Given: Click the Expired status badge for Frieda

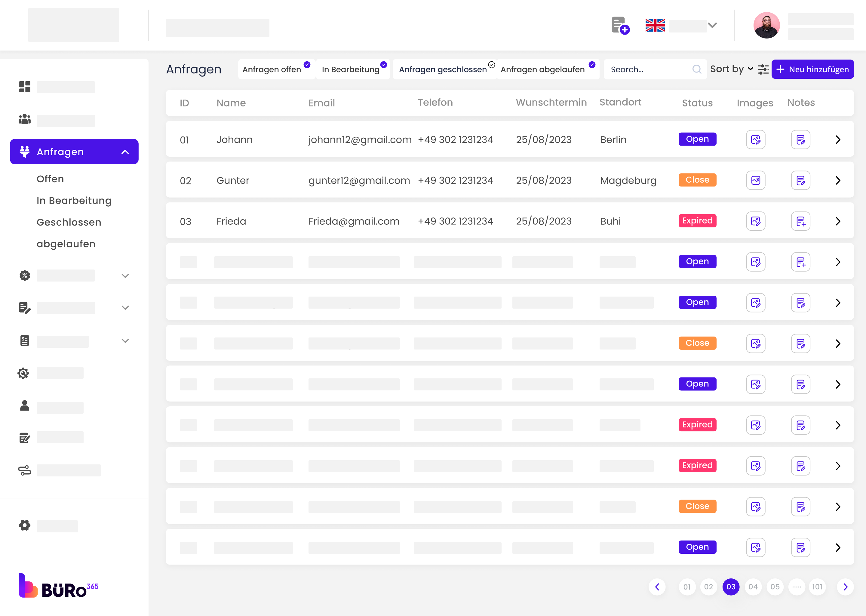Looking at the screenshot, I should [697, 220].
